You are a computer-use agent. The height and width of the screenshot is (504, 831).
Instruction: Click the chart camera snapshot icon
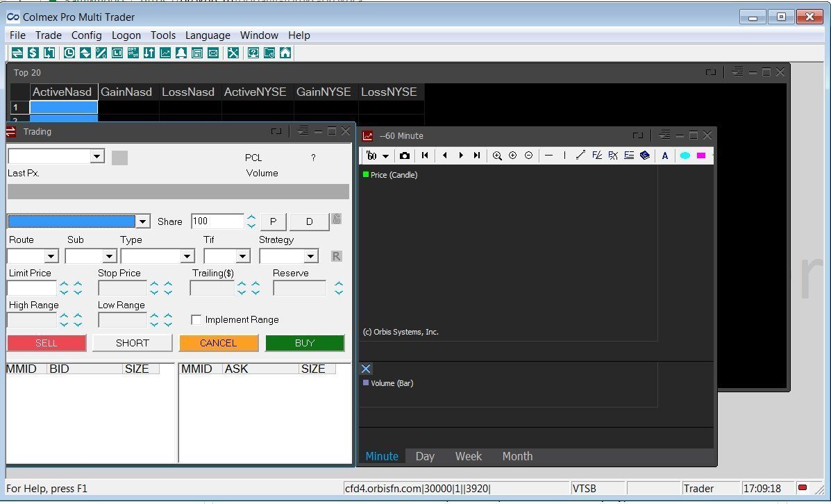pos(405,156)
